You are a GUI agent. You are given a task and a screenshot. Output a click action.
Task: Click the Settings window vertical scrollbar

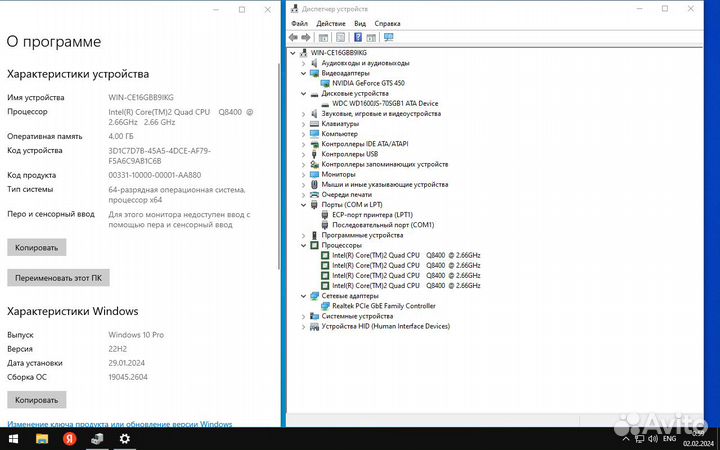click(278, 165)
